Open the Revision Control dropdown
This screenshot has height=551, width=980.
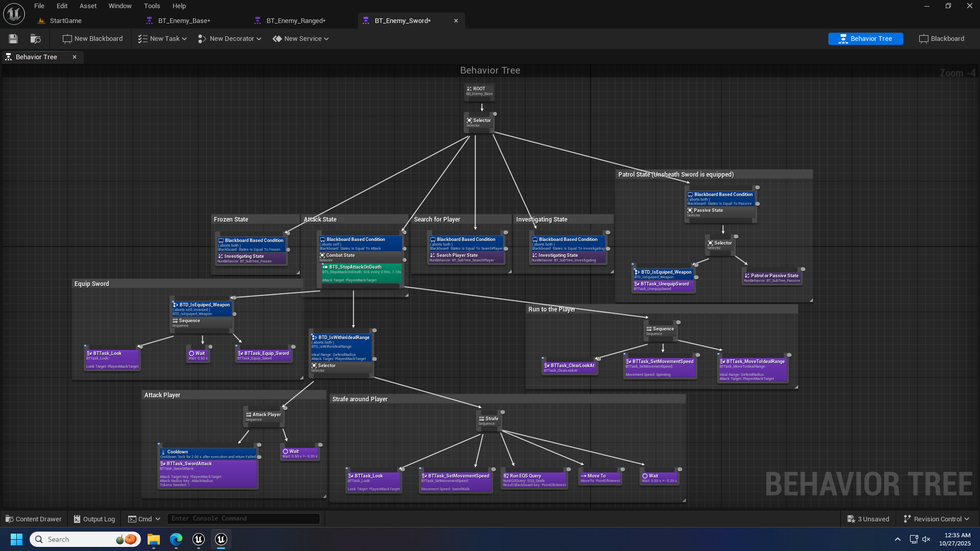point(937,519)
